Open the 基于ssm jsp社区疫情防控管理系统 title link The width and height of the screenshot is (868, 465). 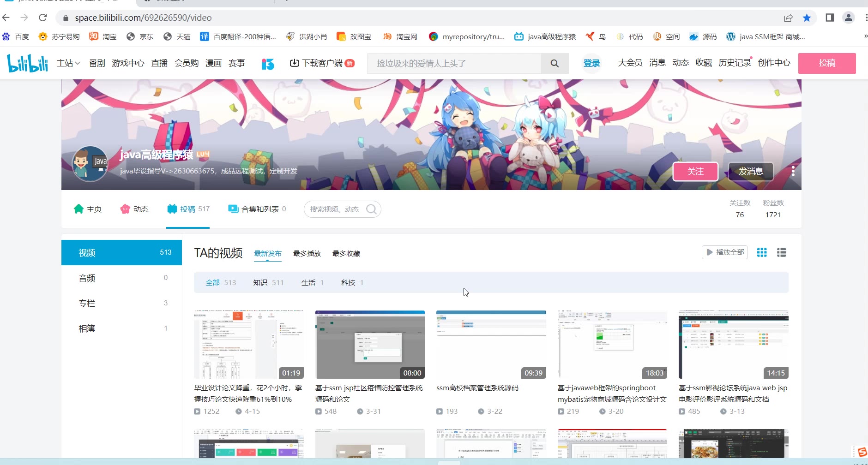369,393
